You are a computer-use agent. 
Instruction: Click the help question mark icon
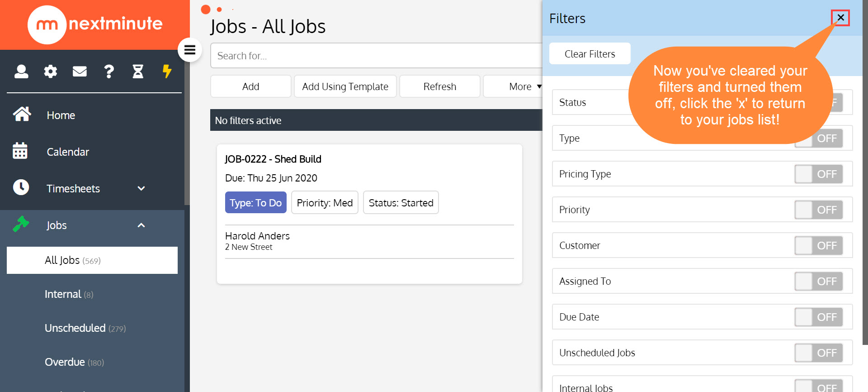click(109, 71)
